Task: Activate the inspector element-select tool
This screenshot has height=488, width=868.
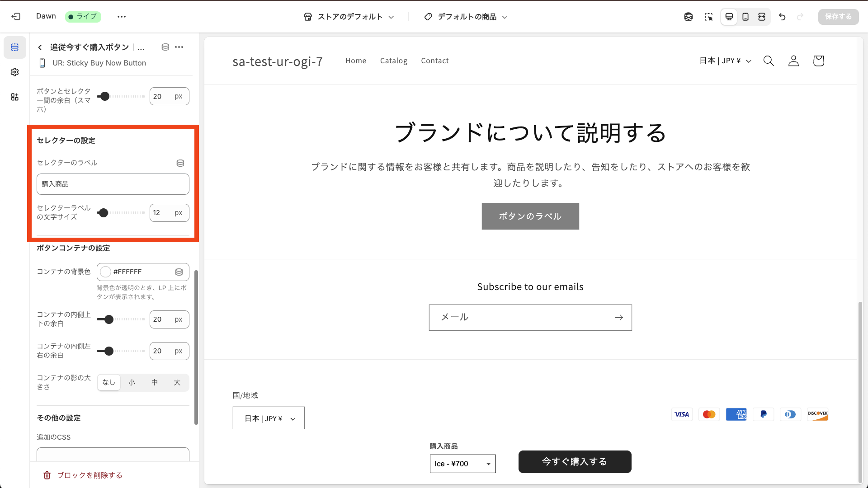Action: coord(708,17)
